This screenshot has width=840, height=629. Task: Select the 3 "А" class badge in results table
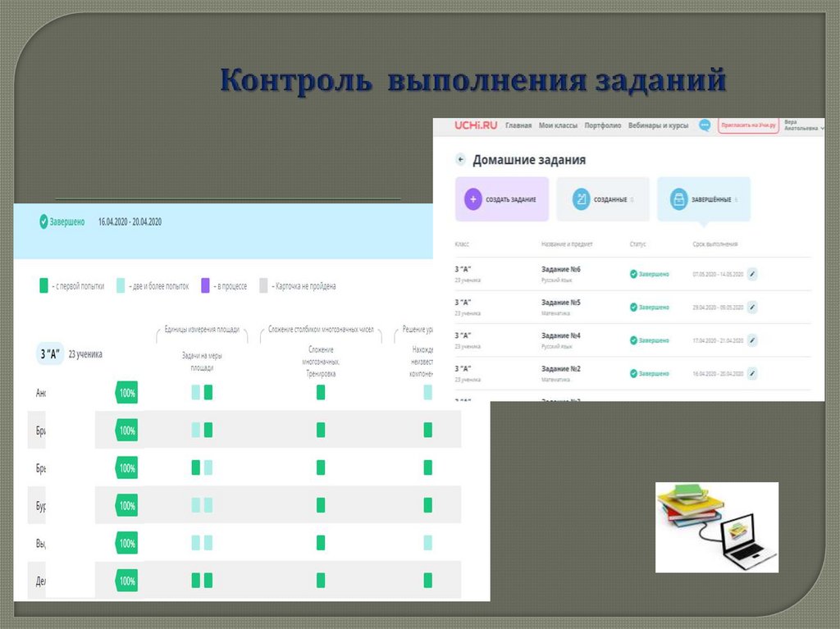(50, 354)
